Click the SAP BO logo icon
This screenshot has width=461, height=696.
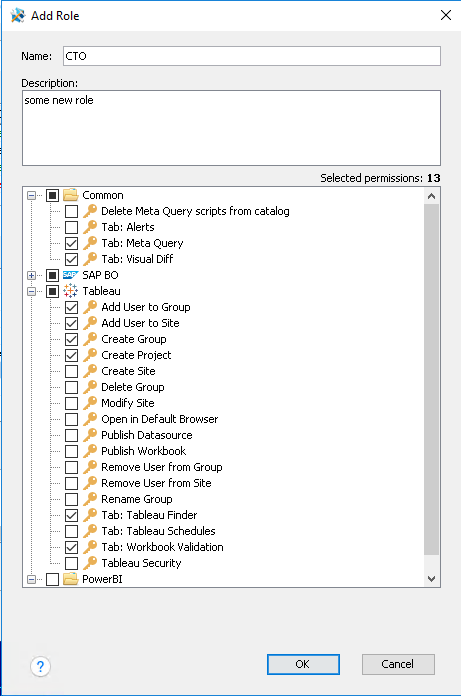pyautogui.click(x=71, y=275)
